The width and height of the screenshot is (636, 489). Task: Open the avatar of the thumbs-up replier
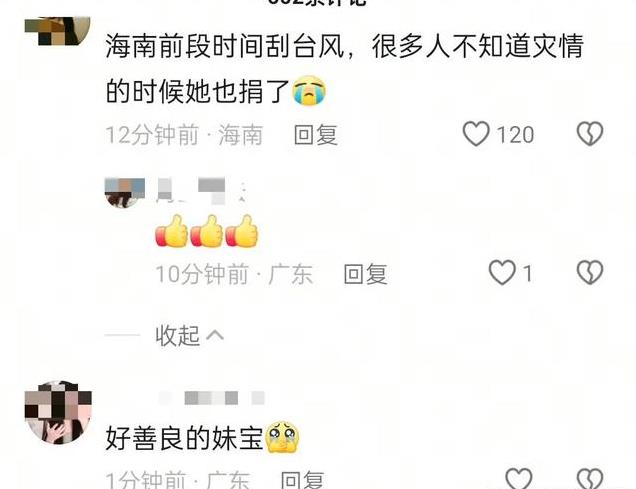125,193
